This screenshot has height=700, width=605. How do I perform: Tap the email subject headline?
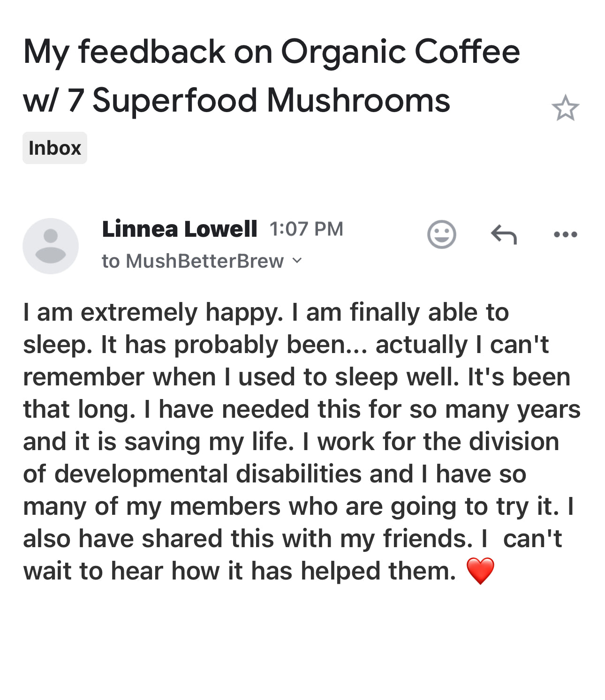coord(272,75)
